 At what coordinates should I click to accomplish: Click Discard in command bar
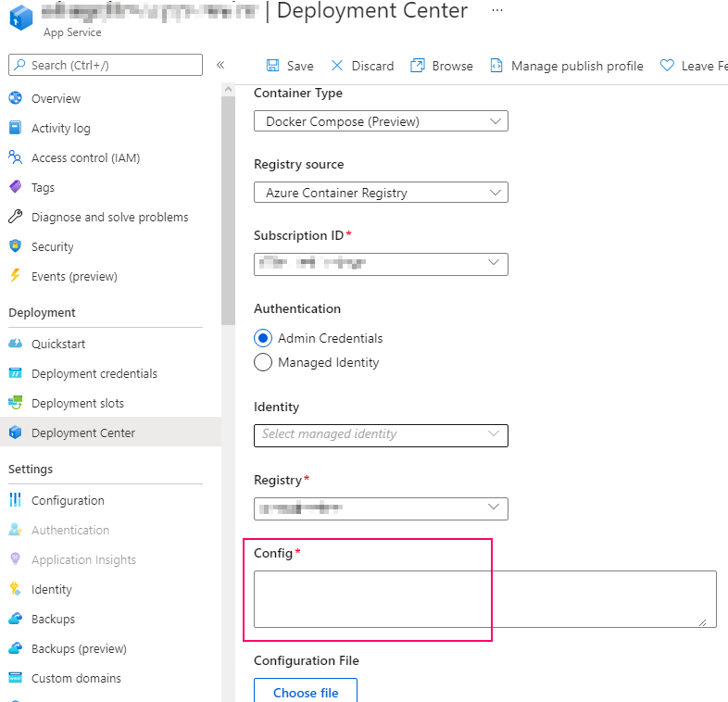[362, 66]
